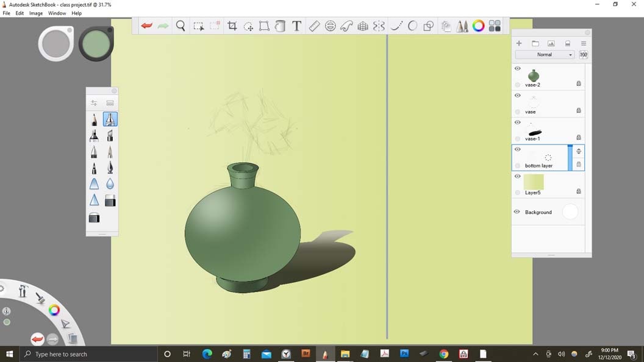
Task: Open the Perspective Guide tool
Action: (363, 26)
